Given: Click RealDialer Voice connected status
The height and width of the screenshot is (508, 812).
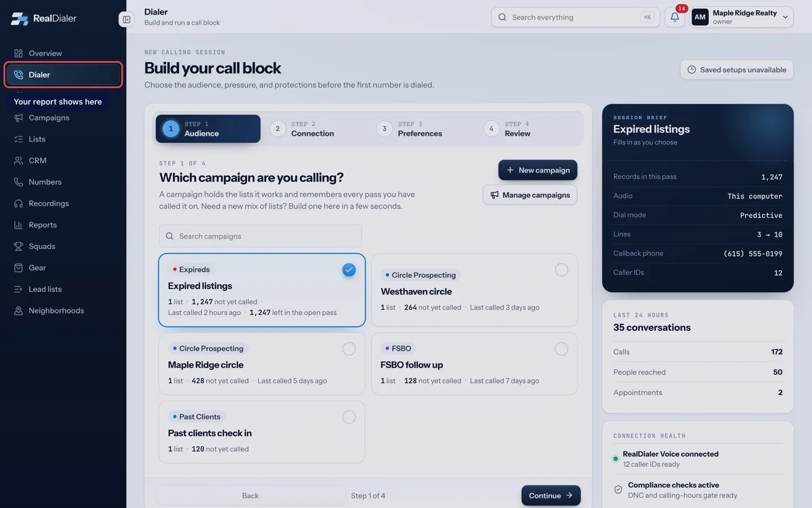Looking at the screenshot, I should pyautogui.click(x=670, y=454).
